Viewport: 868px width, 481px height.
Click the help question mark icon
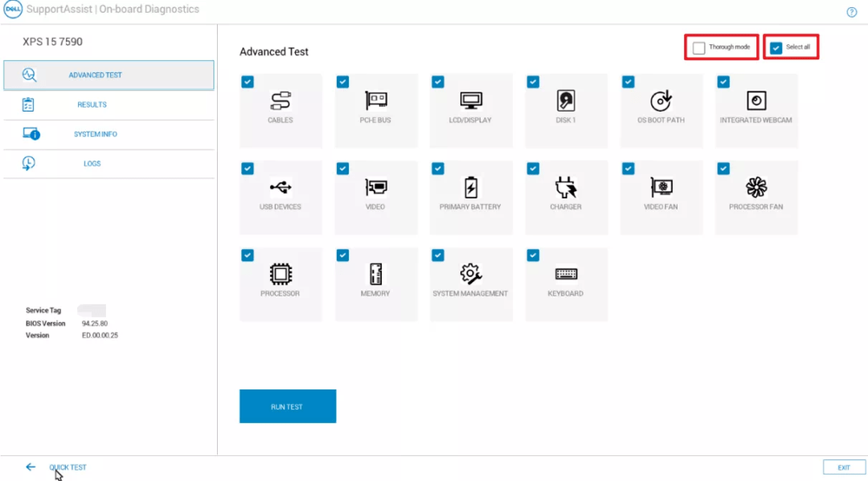click(852, 13)
